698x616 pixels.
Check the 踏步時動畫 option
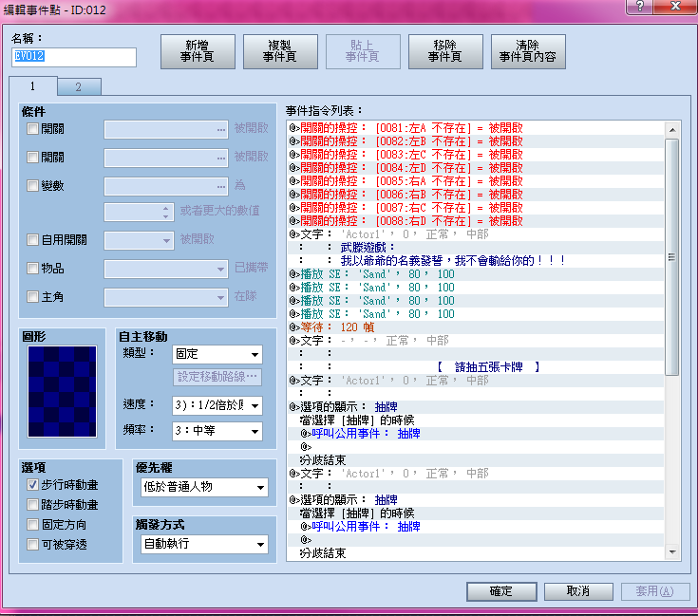(32, 505)
